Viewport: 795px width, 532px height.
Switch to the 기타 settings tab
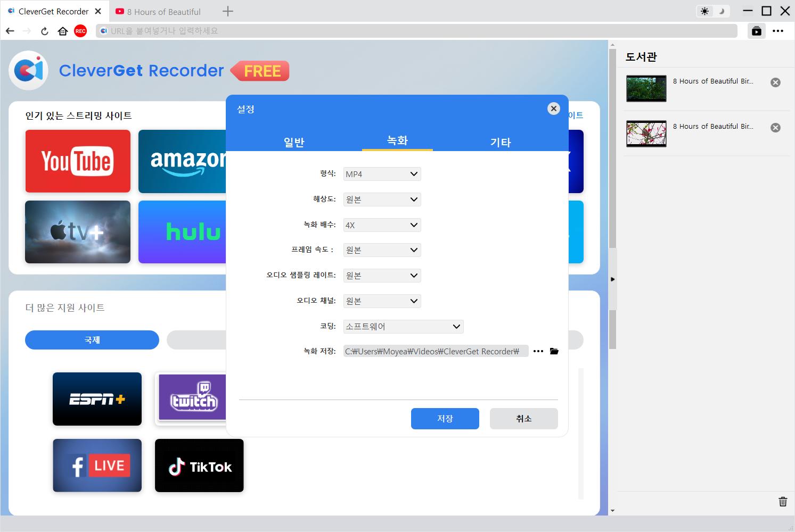501,142
